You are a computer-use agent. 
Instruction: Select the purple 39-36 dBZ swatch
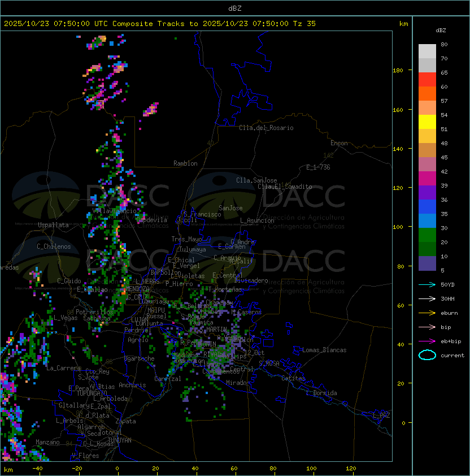pyautogui.click(x=427, y=192)
